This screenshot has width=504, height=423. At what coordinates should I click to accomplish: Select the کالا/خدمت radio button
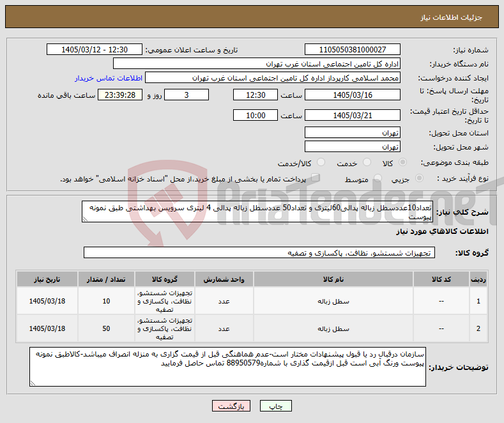[x=321, y=162]
